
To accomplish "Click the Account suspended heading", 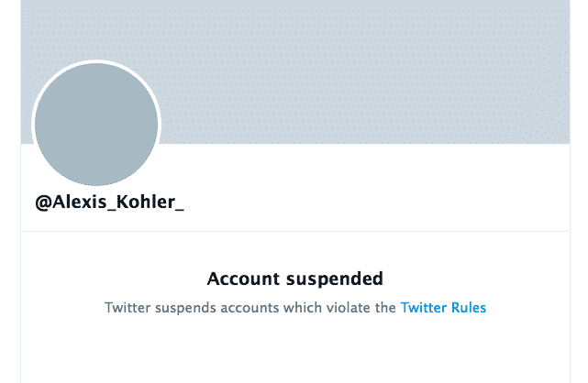I will [x=294, y=279].
